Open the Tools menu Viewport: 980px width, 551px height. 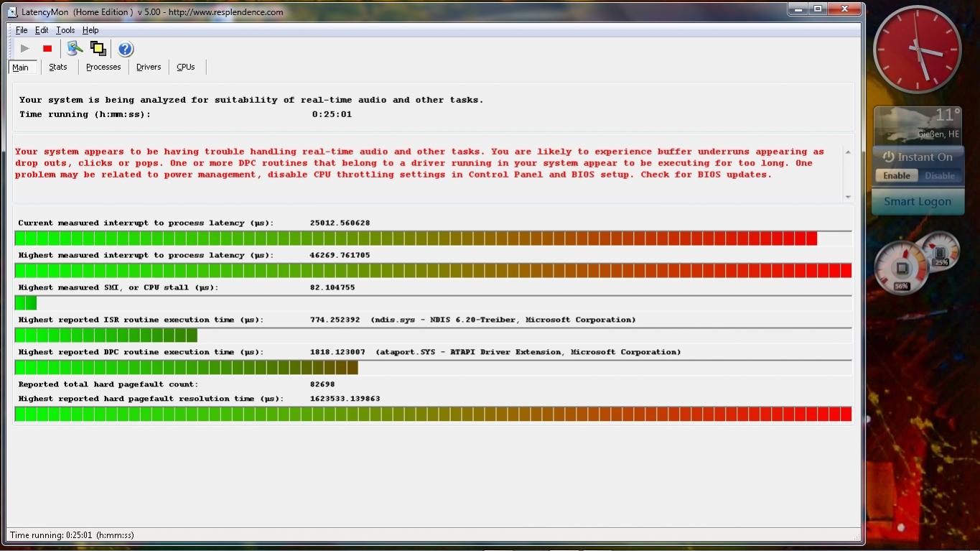(x=65, y=30)
